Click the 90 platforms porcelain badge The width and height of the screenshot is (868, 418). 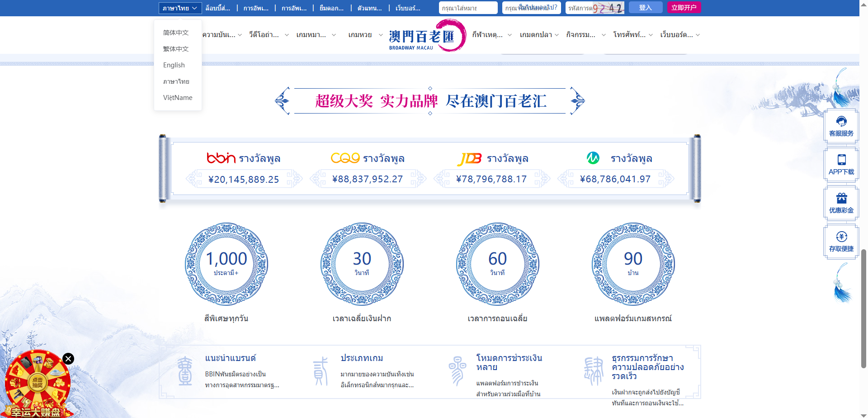pyautogui.click(x=633, y=264)
